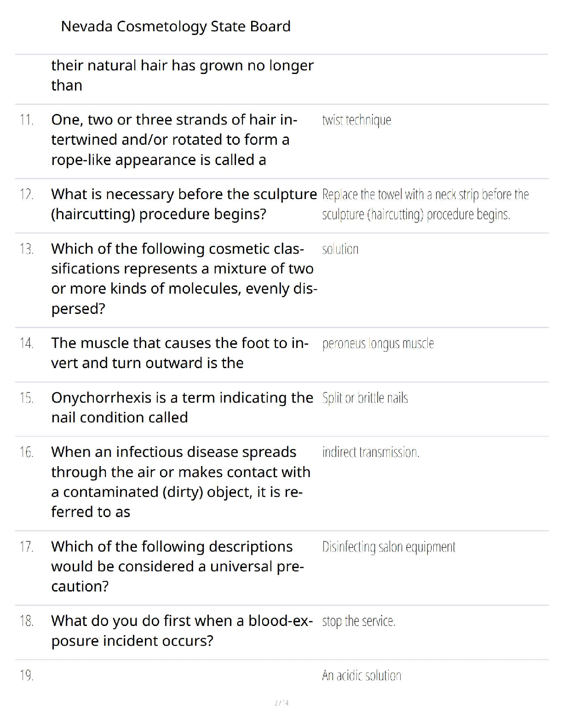Select the 'Split or brittle nails' answer
The height and width of the screenshot is (728, 563).
(365, 398)
